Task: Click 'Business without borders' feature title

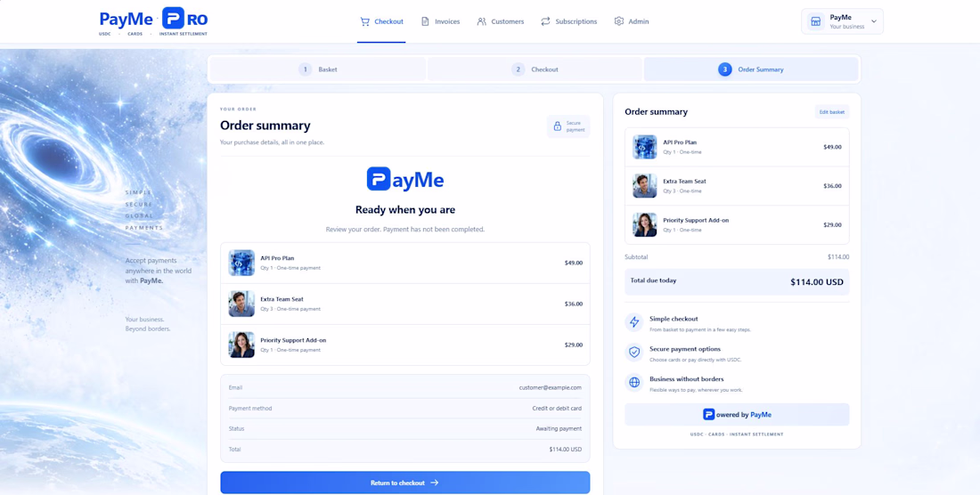Action: click(686, 379)
